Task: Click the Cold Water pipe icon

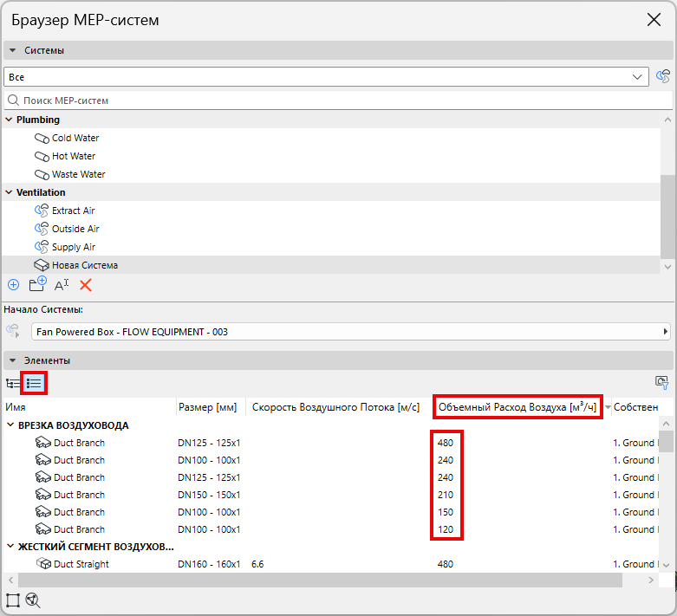Action: [x=42, y=138]
